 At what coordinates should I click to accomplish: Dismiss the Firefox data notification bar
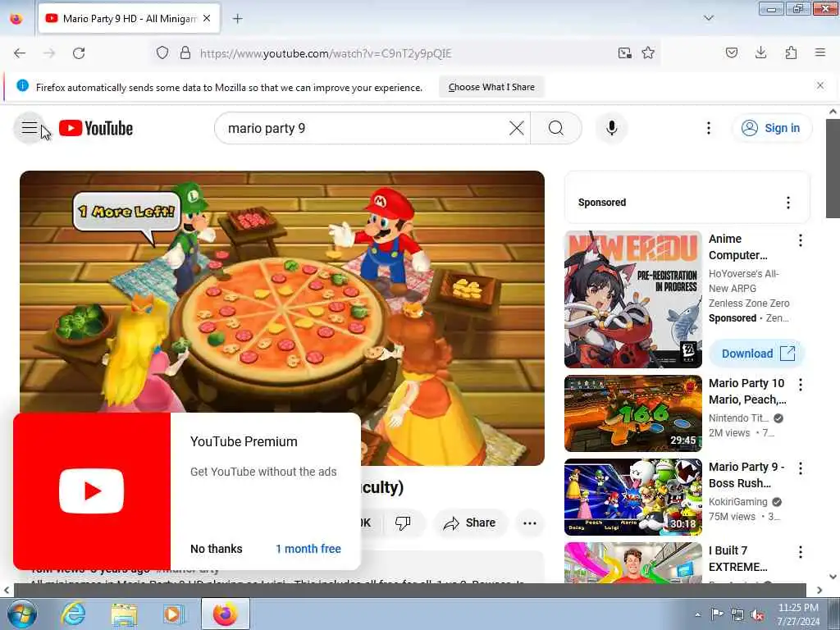(x=820, y=85)
